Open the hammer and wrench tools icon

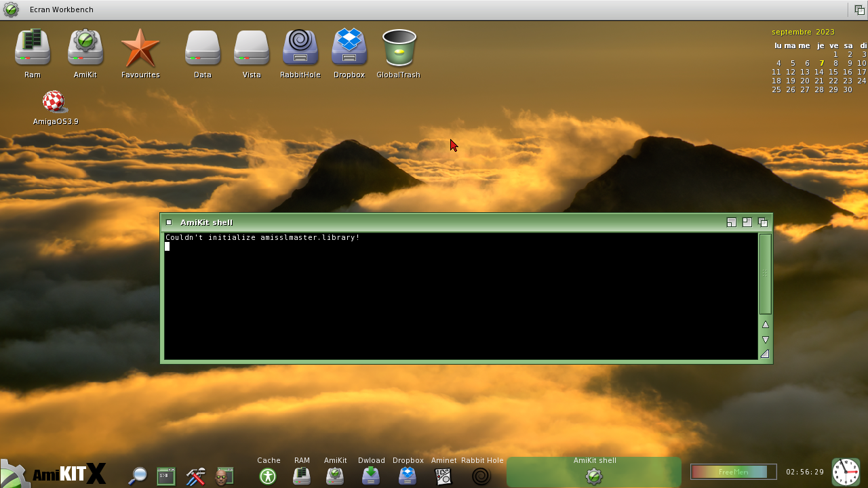pyautogui.click(x=195, y=476)
